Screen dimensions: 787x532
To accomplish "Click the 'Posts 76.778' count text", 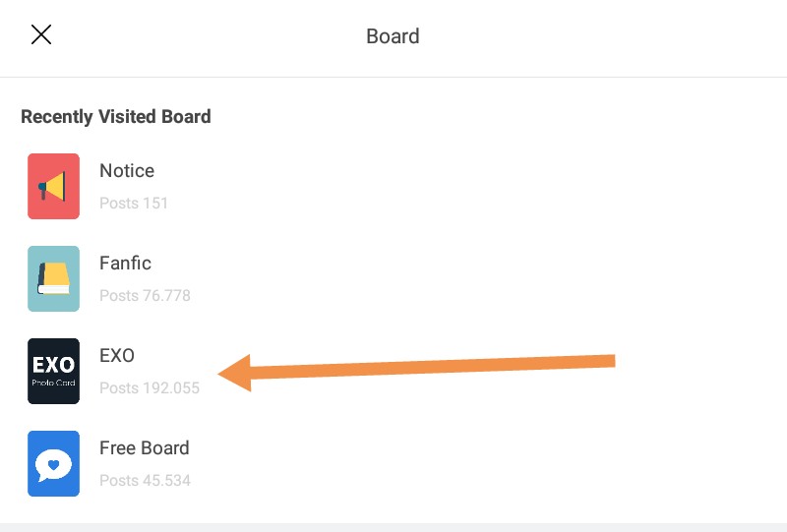I will click(145, 296).
